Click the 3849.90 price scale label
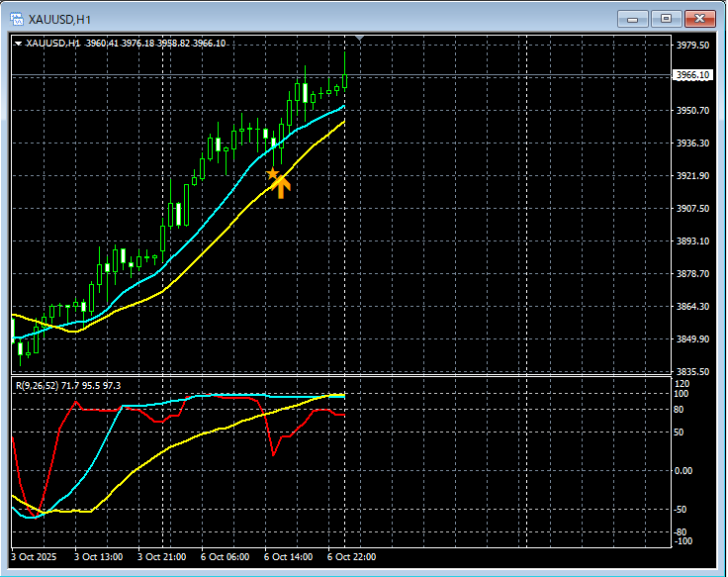728x577 pixels. coord(692,339)
